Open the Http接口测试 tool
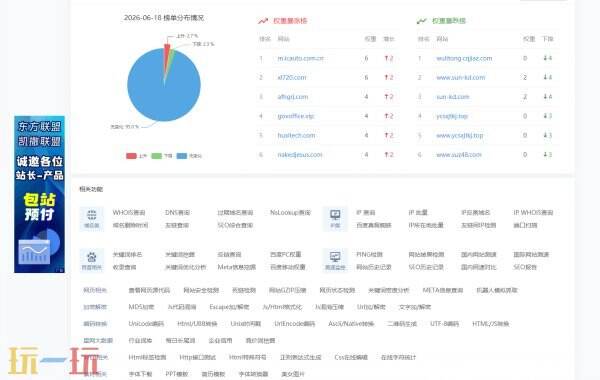The image size is (600, 380). [197, 357]
